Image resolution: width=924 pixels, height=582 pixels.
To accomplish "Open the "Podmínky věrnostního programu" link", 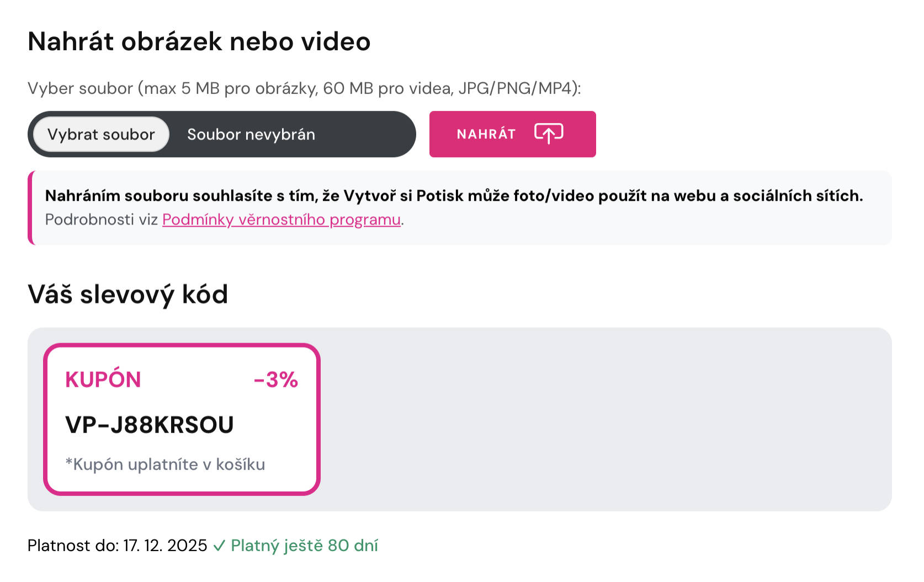I will tap(281, 220).
